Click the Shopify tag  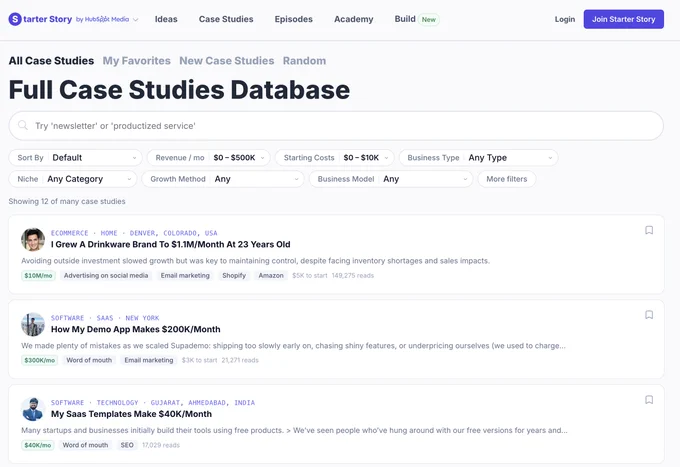tap(234, 276)
